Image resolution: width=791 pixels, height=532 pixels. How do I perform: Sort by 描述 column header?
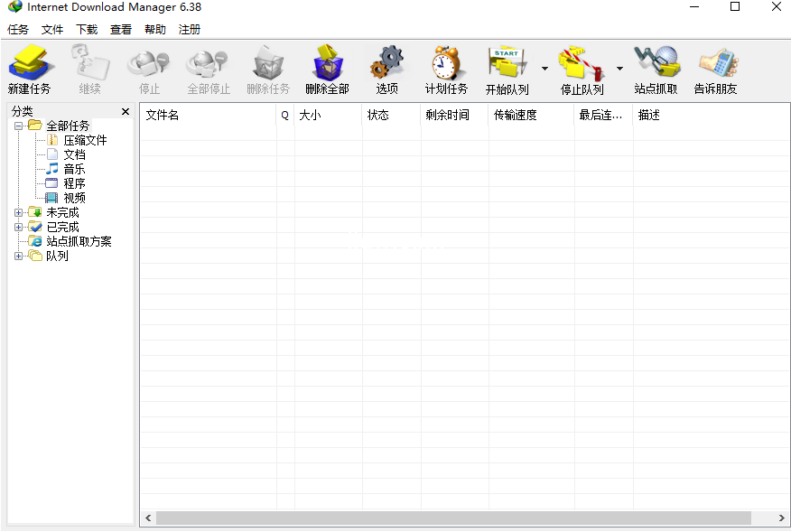click(x=712, y=115)
